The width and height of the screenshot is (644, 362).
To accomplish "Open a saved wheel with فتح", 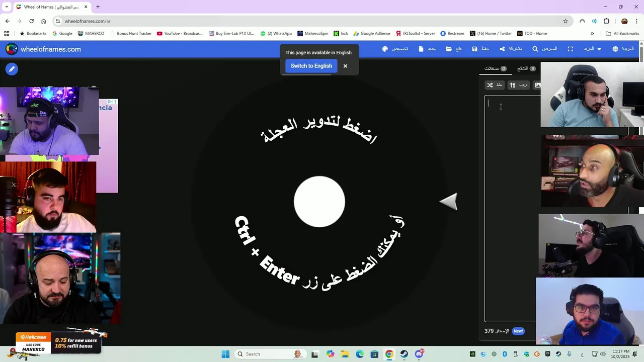I will pyautogui.click(x=454, y=49).
